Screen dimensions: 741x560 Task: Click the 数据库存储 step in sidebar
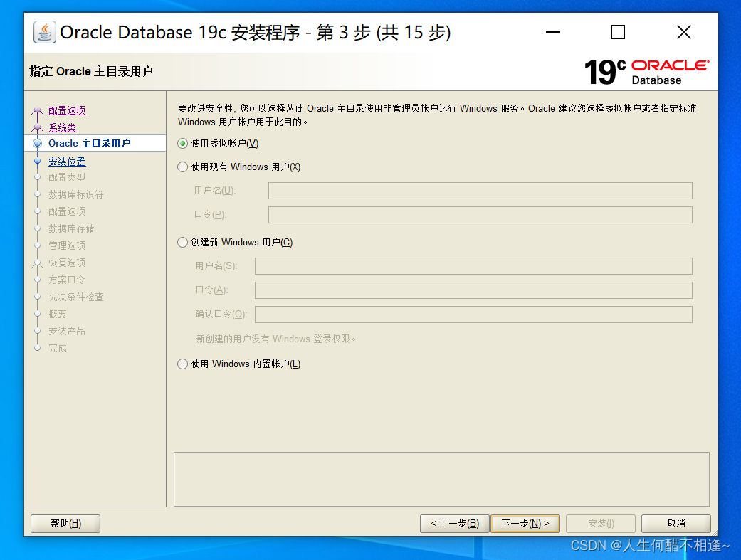click(71, 228)
